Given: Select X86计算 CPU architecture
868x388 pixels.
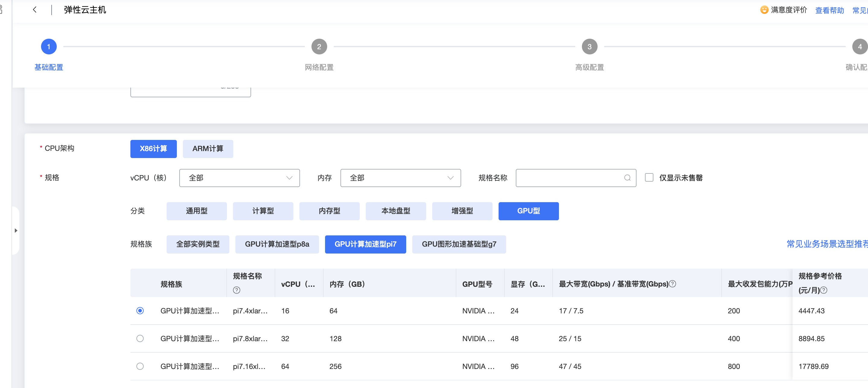Looking at the screenshot, I should (x=153, y=149).
